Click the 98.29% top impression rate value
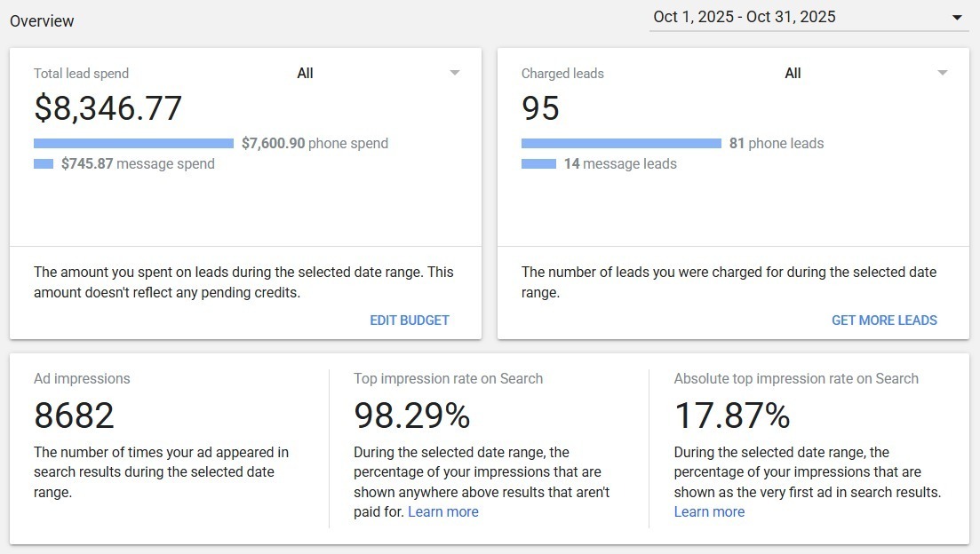This screenshot has height=554, width=980. click(x=412, y=415)
